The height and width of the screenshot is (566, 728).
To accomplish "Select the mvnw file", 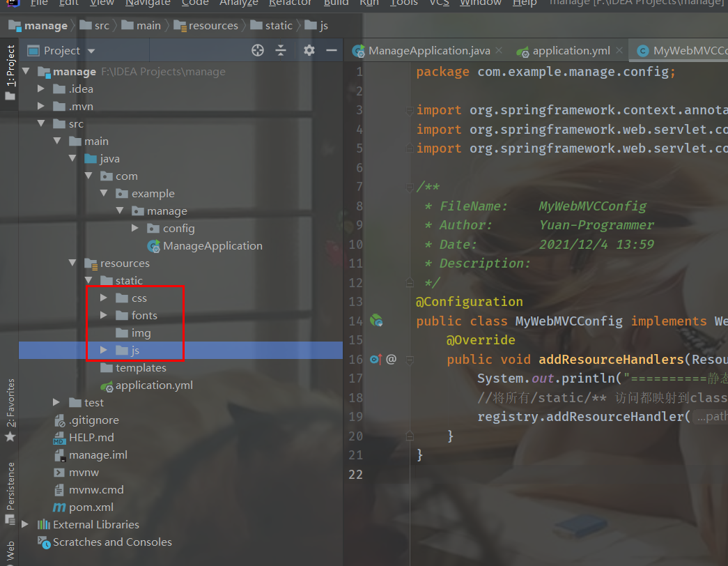I will [x=77, y=472].
